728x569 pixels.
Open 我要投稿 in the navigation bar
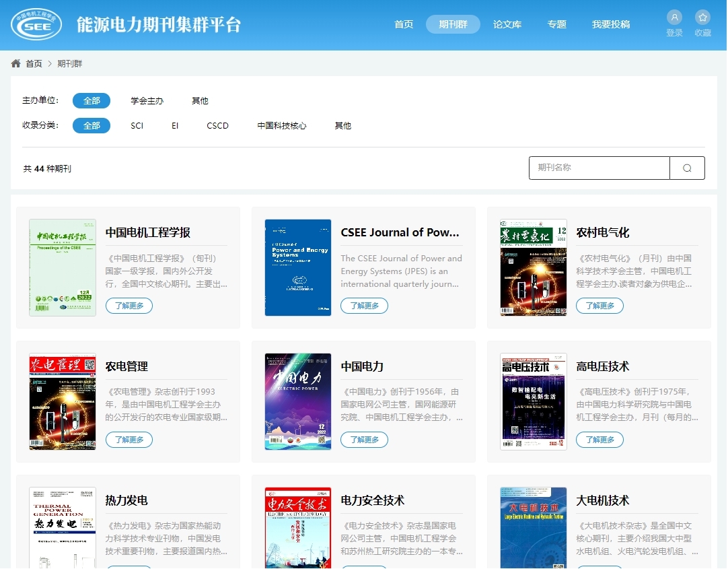(x=610, y=24)
